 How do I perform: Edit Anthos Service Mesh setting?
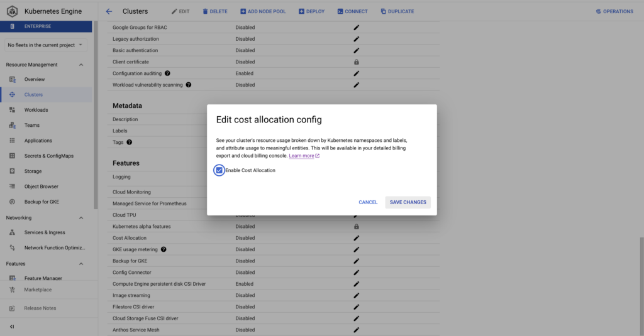[356, 330]
